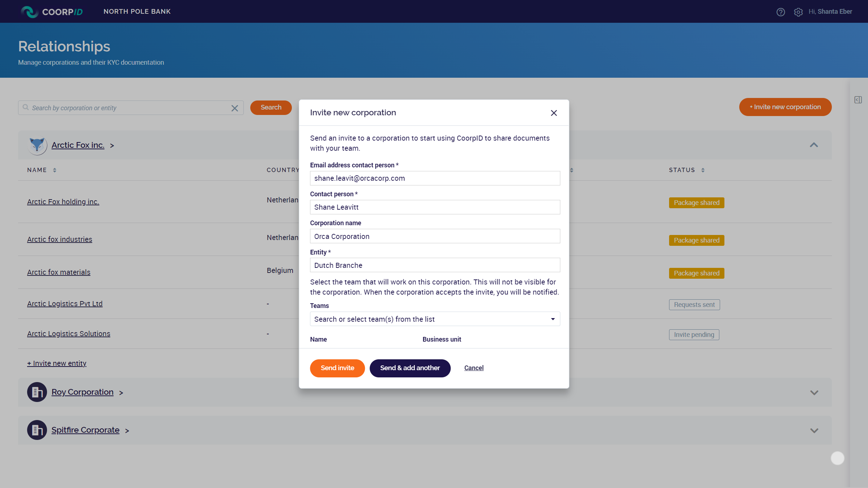
Task: Open the help icon near the top right
Action: coord(781,12)
